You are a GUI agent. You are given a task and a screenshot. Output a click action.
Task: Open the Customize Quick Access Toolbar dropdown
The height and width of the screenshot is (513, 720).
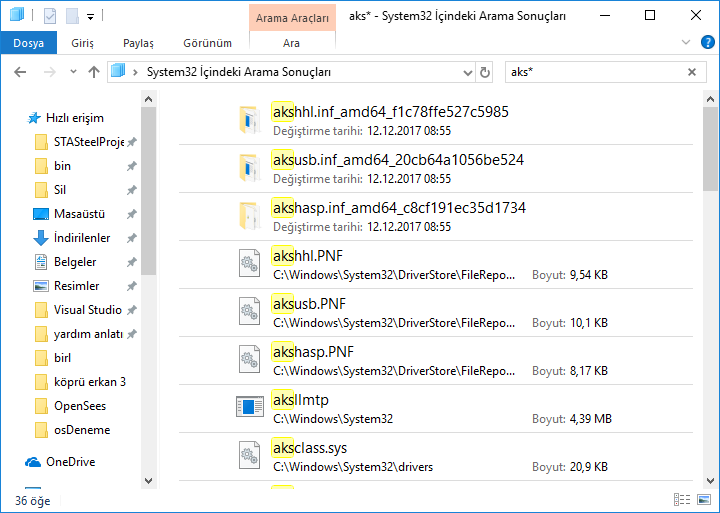click(90, 16)
